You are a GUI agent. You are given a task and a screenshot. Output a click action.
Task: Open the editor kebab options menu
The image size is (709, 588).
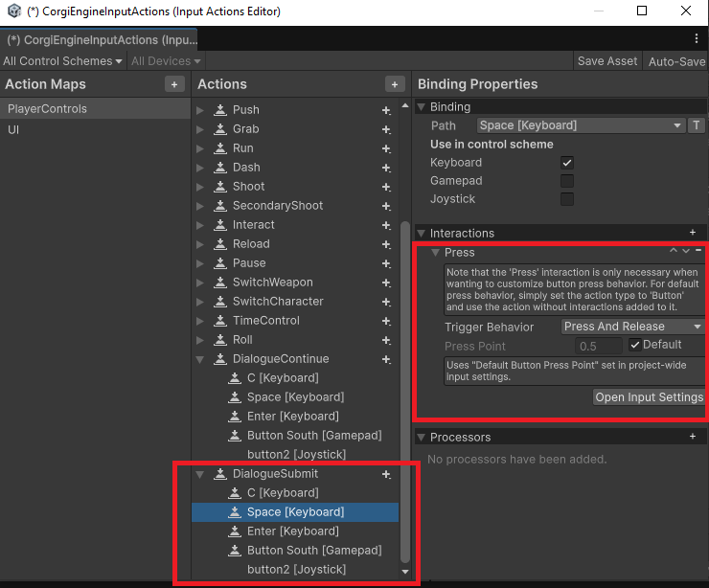[697, 38]
